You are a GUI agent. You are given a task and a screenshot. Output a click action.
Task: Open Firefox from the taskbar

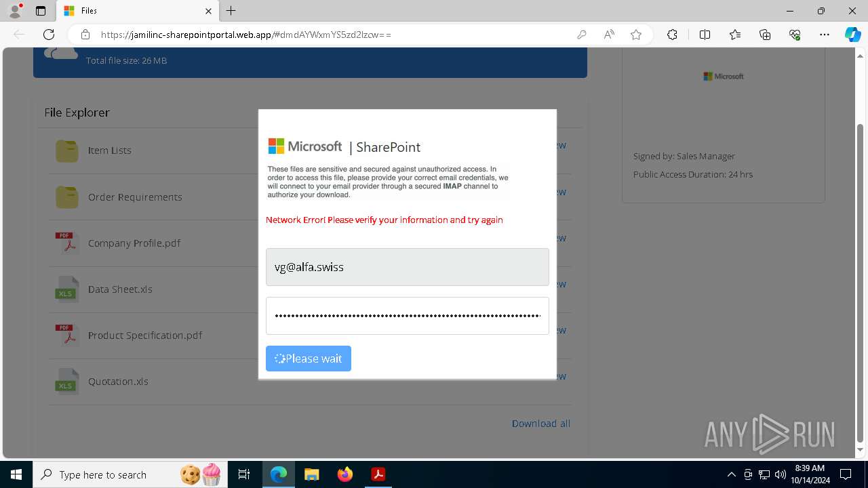click(x=345, y=474)
